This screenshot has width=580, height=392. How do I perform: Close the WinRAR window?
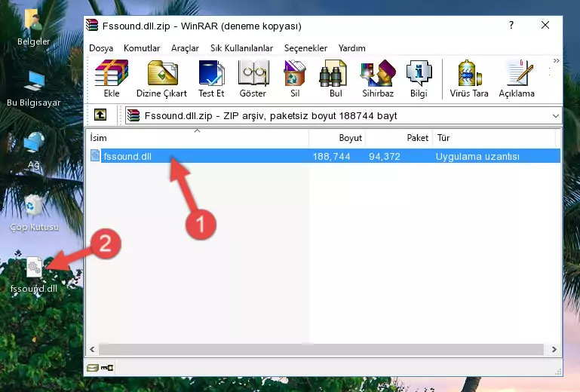(x=545, y=25)
